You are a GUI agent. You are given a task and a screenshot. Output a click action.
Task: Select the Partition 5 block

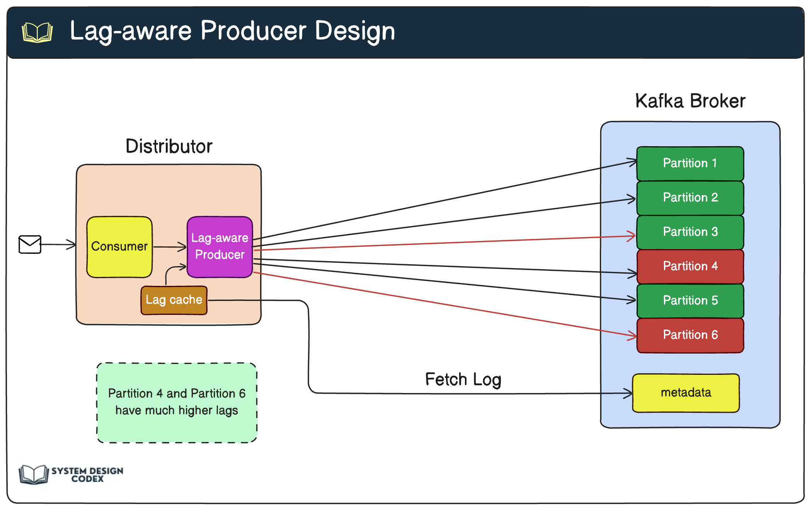tap(690, 301)
